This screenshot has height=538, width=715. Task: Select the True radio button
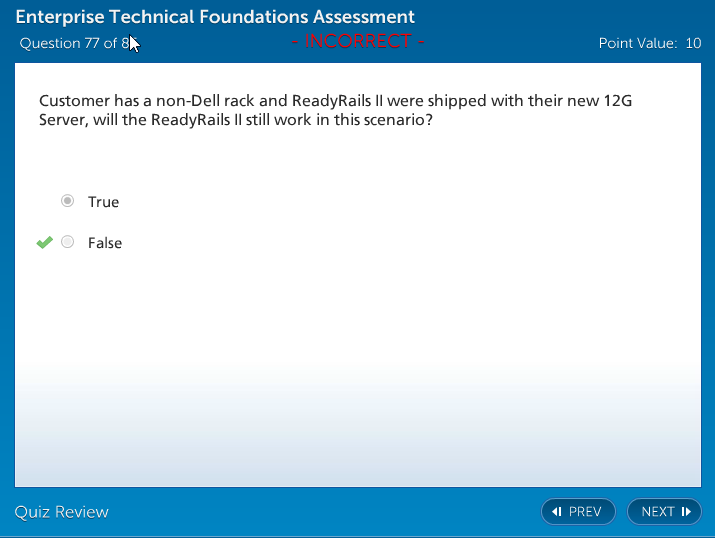67,201
